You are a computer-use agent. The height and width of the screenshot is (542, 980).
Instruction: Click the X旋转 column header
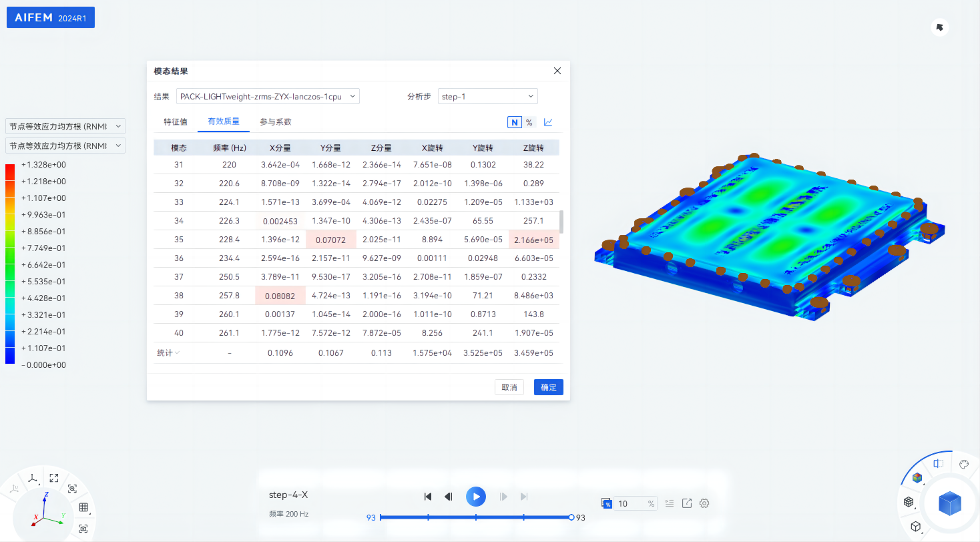pos(432,148)
